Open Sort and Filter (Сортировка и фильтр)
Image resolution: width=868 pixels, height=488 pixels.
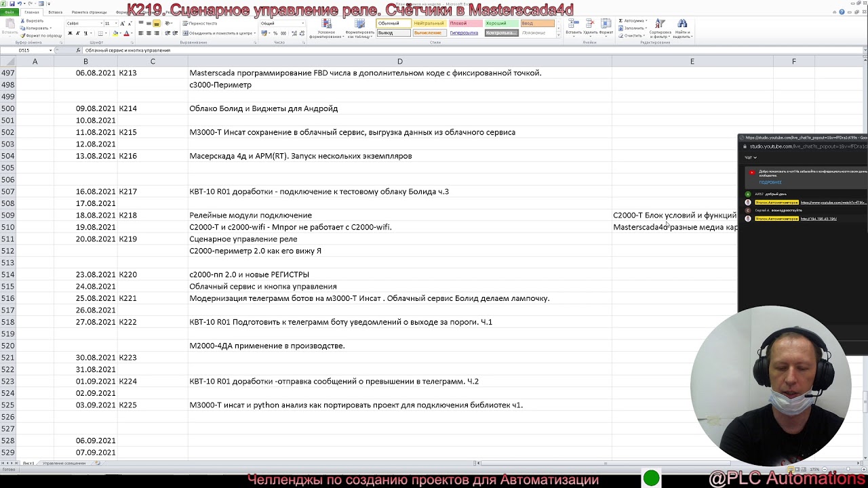click(x=660, y=28)
